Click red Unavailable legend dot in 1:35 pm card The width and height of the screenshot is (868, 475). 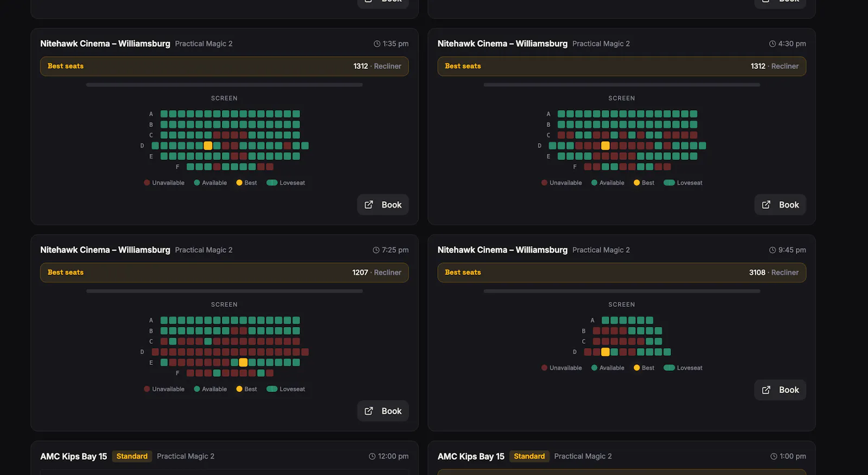[x=147, y=183]
